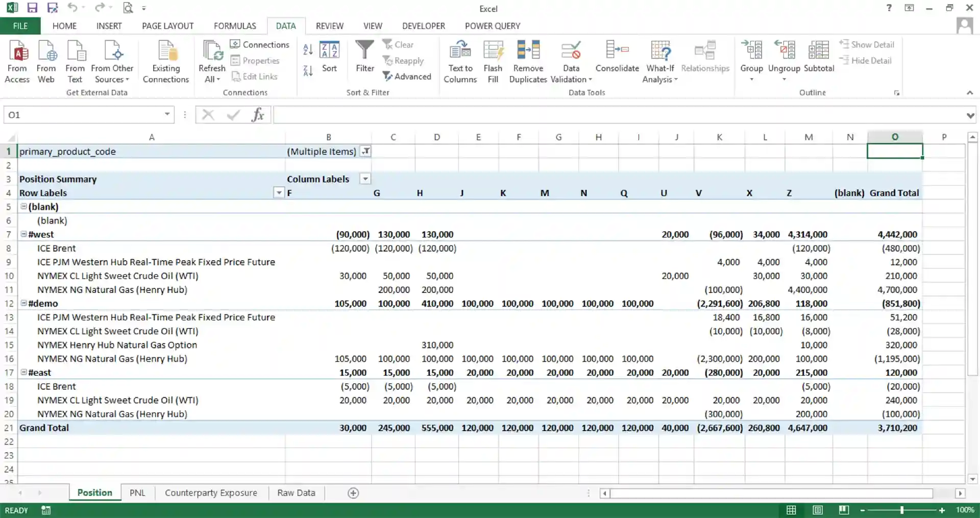The width and height of the screenshot is (980, 518).
Task: Click the Hide Detail button
Action: (x=866, y=60)
